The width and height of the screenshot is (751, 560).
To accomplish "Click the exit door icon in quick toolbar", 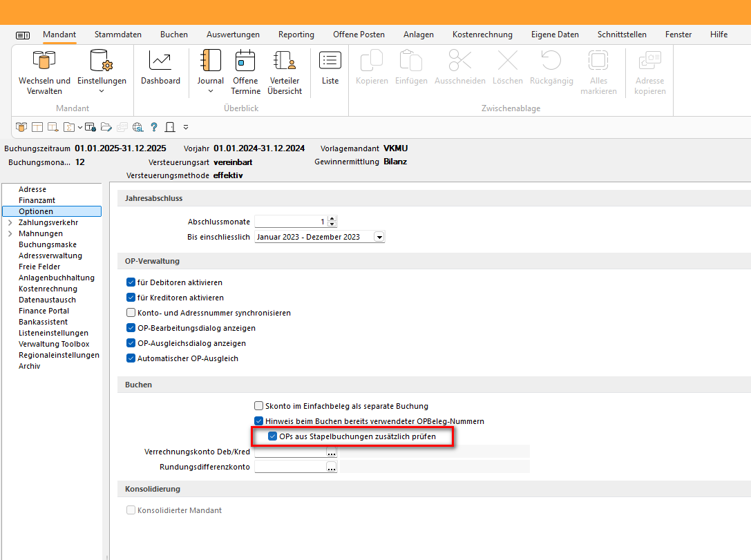I will pos(169,127).
